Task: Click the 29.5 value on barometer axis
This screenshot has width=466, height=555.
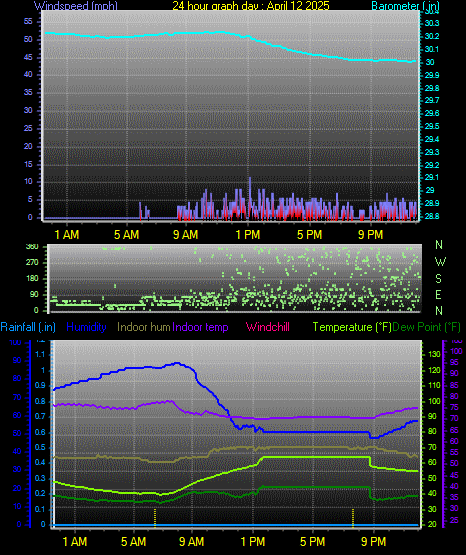Action: coord(432,126)
